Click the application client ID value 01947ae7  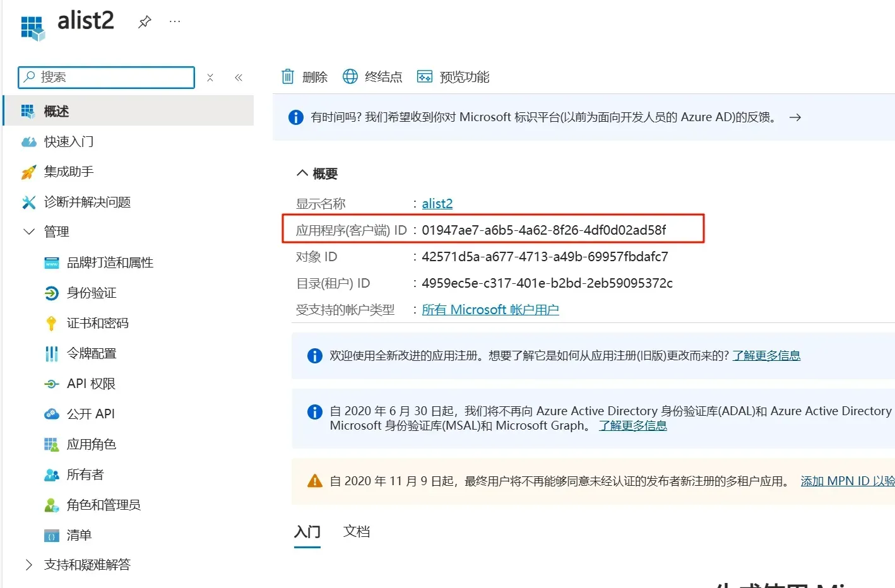544,230
